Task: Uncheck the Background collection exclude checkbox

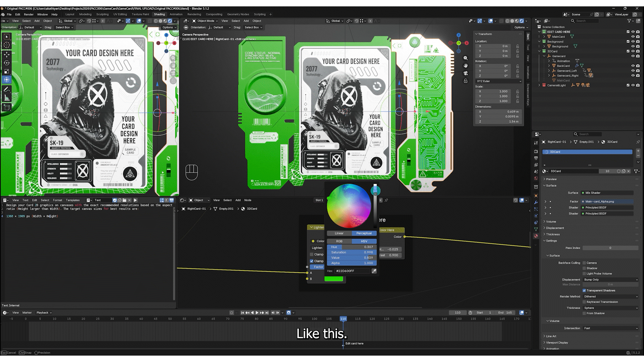Action: (x=628, y=42)
